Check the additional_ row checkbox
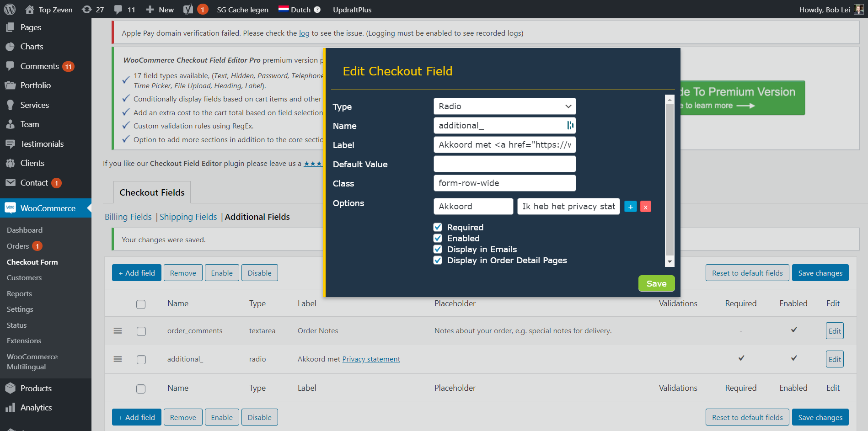This screenshot has width=868, height=431. click(141, 360)
